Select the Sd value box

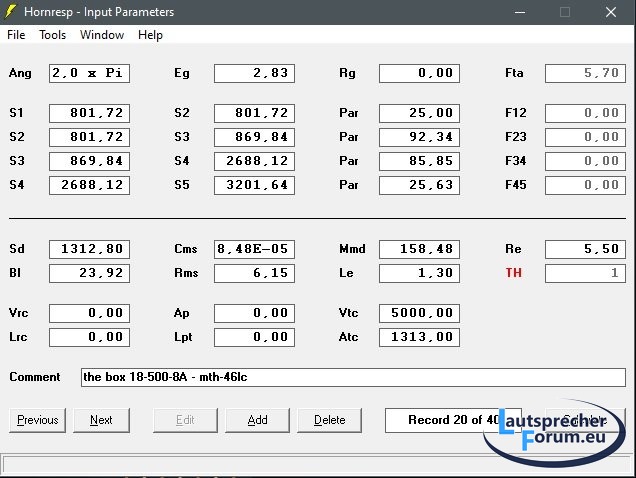point(89,249)
